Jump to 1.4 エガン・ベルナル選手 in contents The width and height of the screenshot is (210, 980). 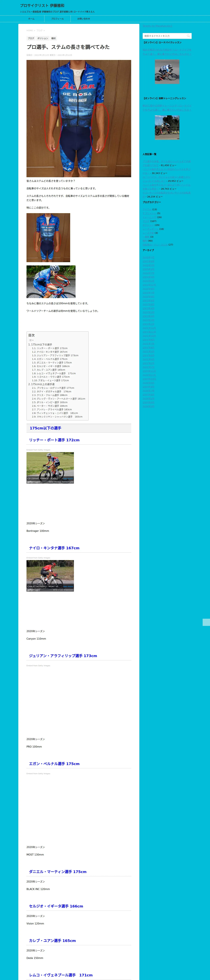(x=50, y=359)
